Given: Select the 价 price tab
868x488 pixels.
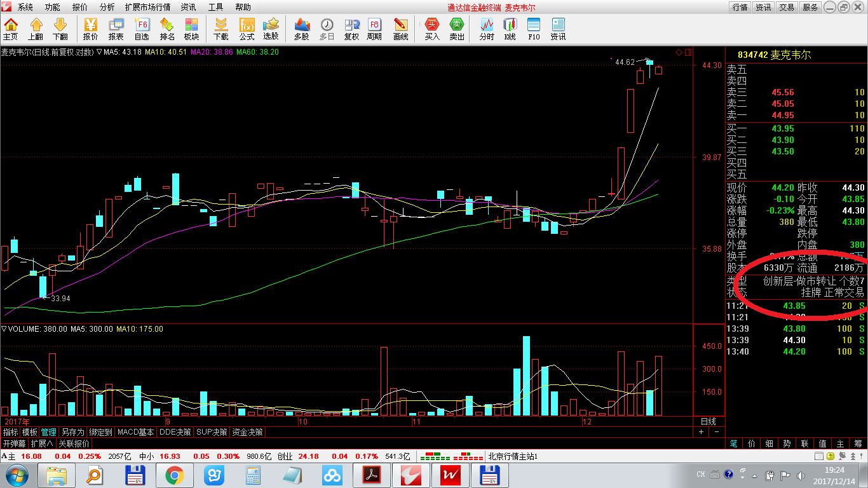Looking at the screenshot, I should pyautogui.click(x=752, y=444).
